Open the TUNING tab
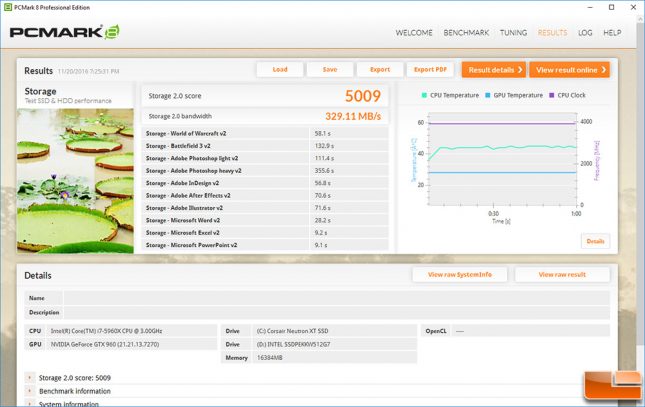This screenshot has height=407, width=645. (x=513, y=33)
